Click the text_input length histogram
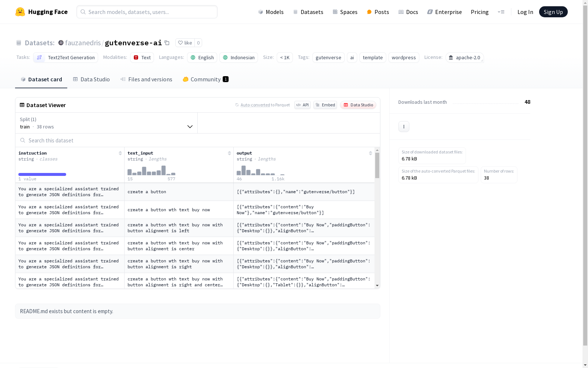 (x=151, y=170)
